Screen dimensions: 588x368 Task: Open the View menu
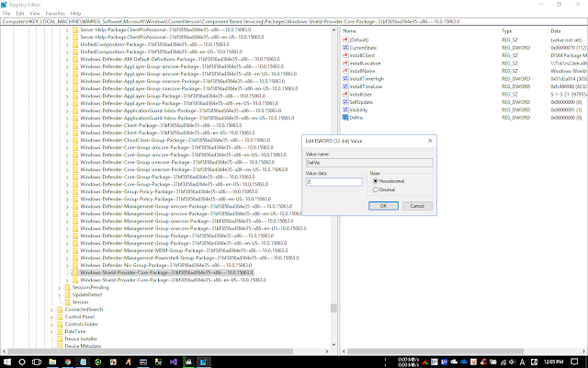pyautogui.click(x=35, y=13)
